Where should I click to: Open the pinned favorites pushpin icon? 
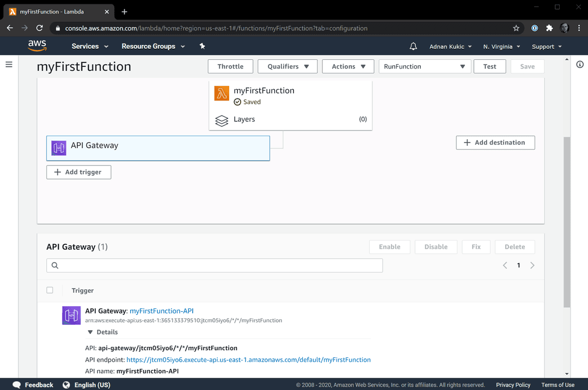coord(202,46)
